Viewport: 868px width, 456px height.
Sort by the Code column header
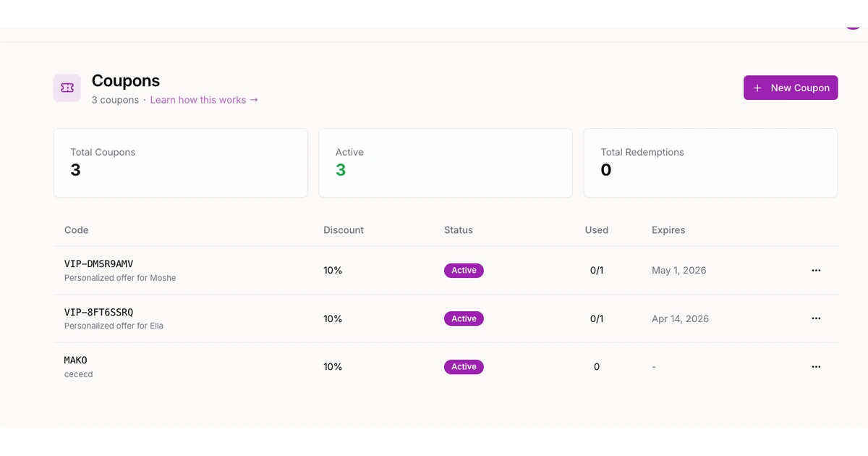[76, 230]
